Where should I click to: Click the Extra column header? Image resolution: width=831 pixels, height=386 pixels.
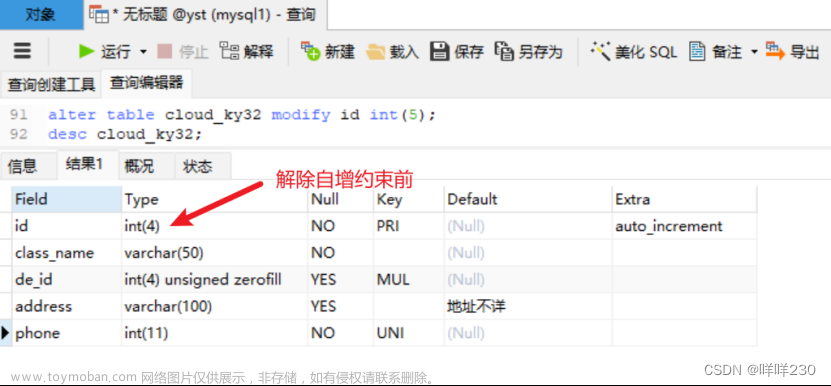684,199
